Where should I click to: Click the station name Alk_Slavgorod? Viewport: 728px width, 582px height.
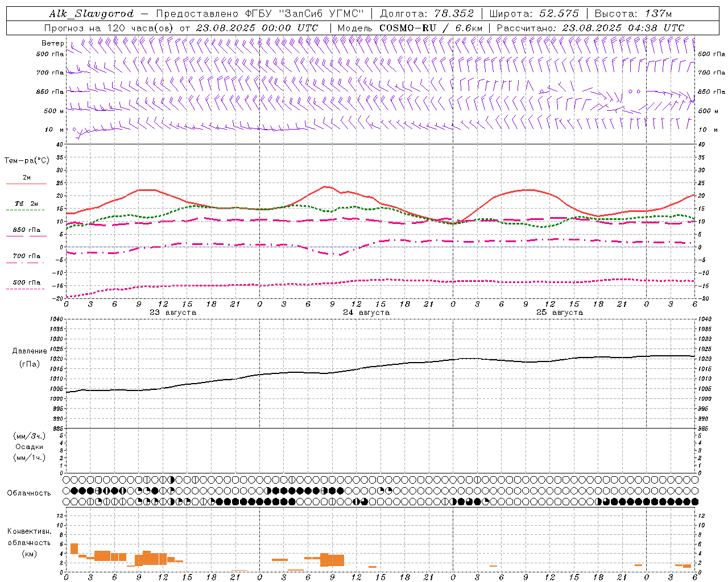coord(92,14)
